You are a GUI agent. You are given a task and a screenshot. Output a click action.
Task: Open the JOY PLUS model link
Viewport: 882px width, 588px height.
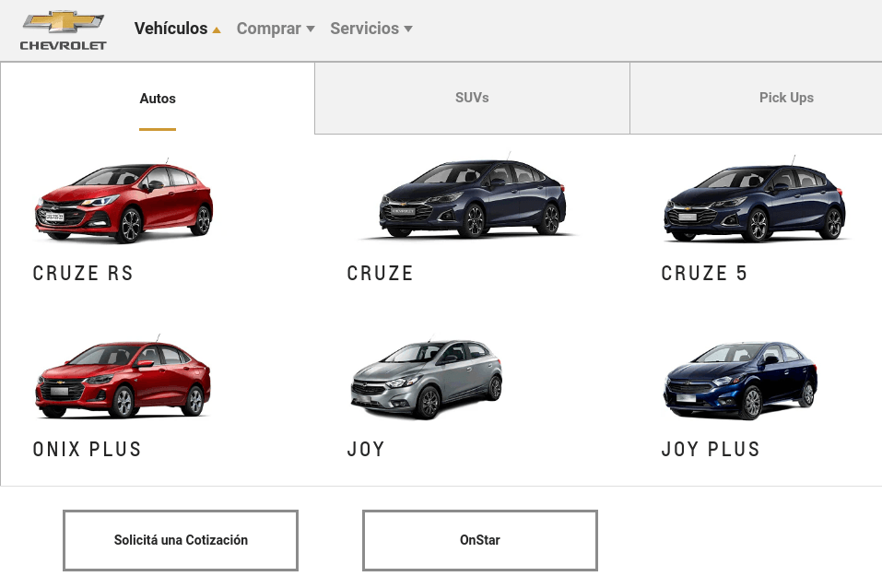point(711,450)
